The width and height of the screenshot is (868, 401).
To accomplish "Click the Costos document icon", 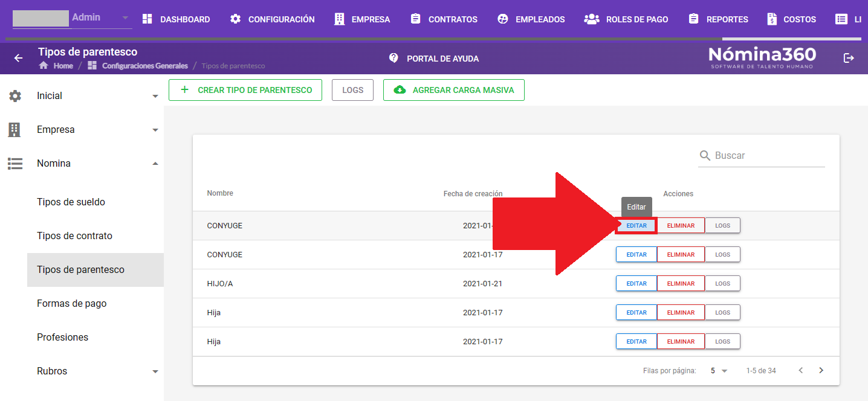I will (x=772, y=19).
